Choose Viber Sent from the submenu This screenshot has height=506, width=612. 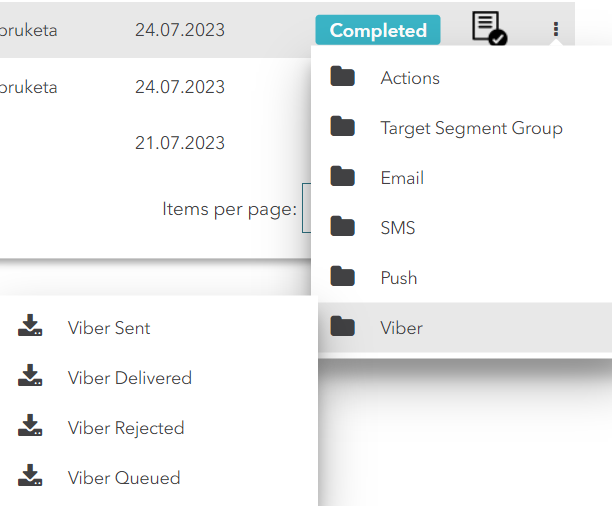109,328
